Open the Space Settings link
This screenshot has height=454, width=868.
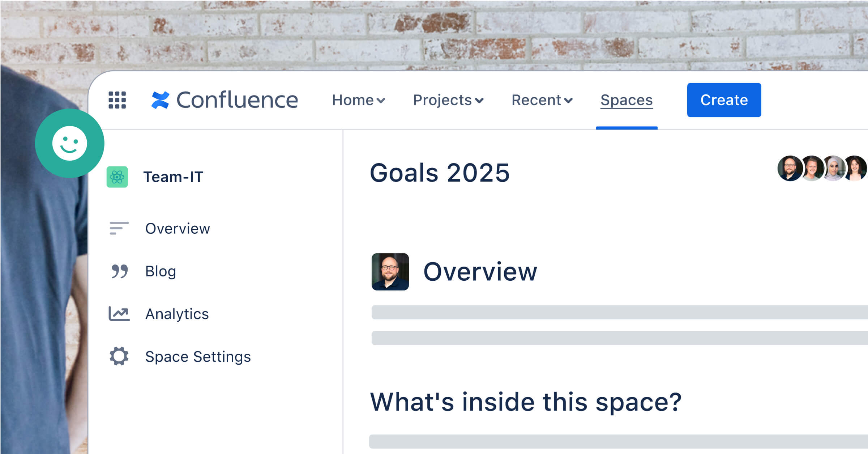198,357
